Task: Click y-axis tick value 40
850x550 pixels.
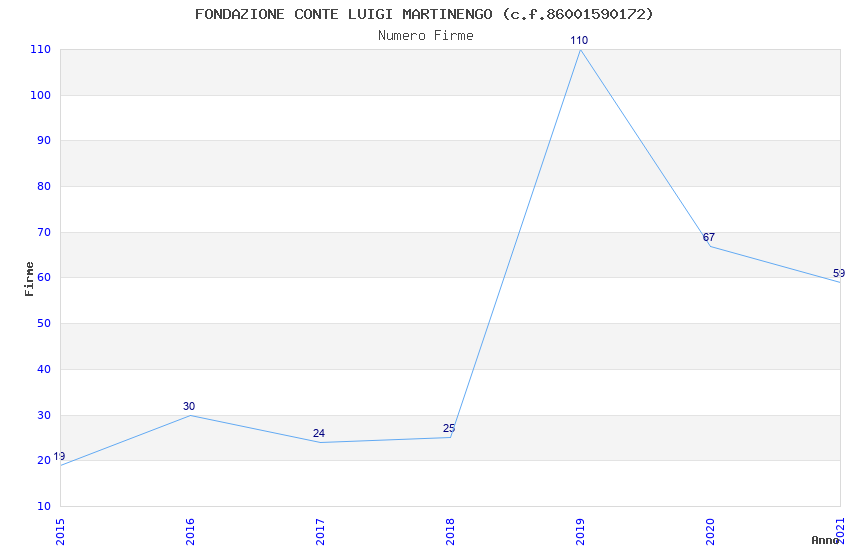Action: point(44,370)
